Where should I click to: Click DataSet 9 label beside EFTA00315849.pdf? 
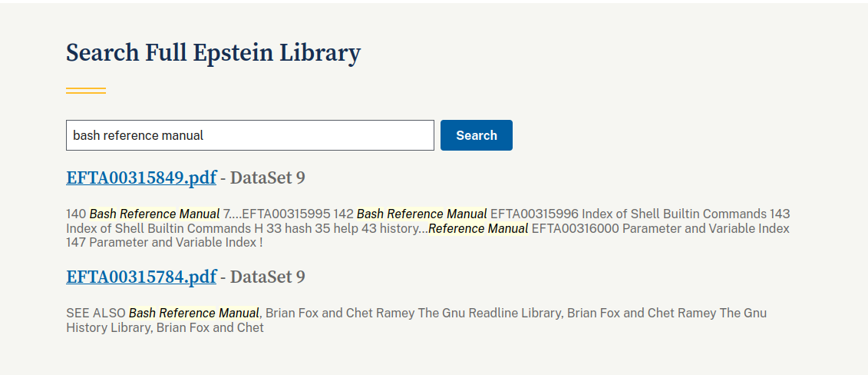point(267,178)
